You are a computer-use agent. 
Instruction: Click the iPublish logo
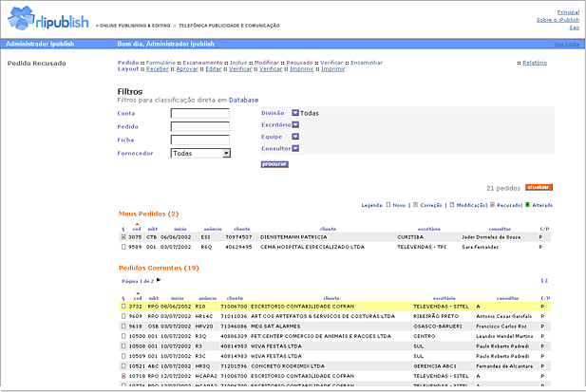(x=47, y=18)
